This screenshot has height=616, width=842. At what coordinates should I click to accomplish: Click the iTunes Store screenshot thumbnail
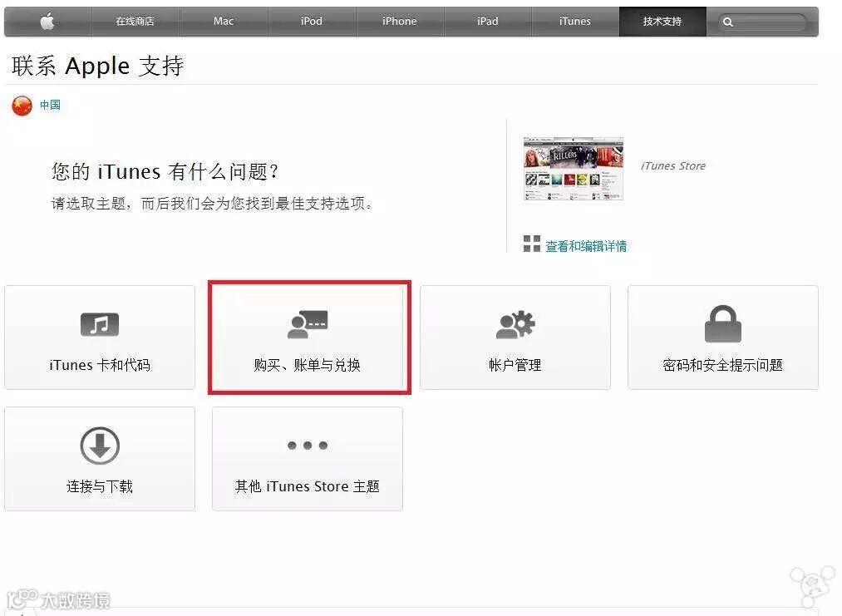click(574, 169)
